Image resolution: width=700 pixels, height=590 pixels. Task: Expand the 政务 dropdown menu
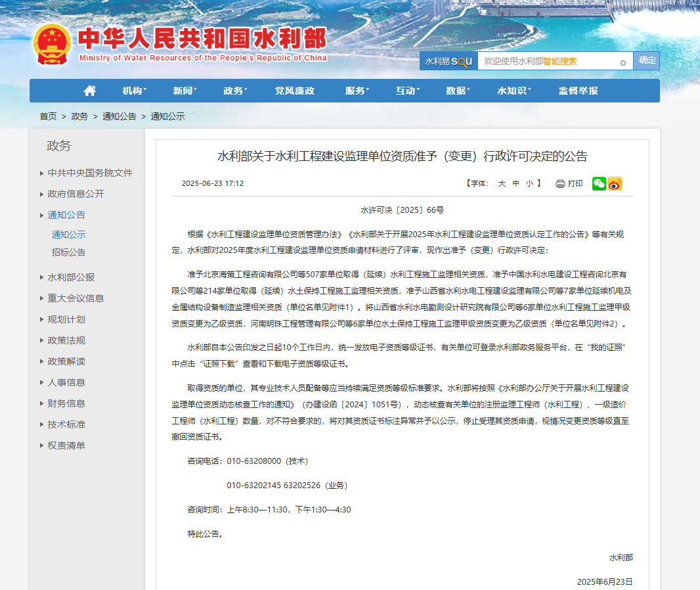pos(234,90)
